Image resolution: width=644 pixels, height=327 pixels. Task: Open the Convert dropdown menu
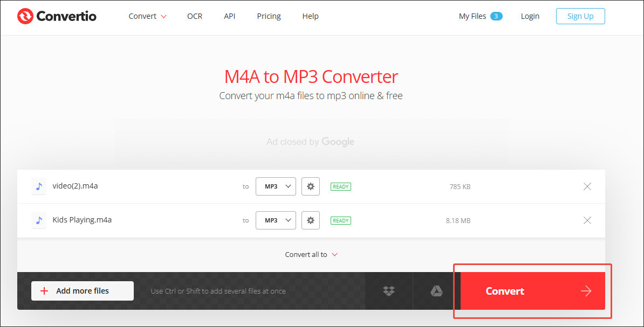[147, 16]
